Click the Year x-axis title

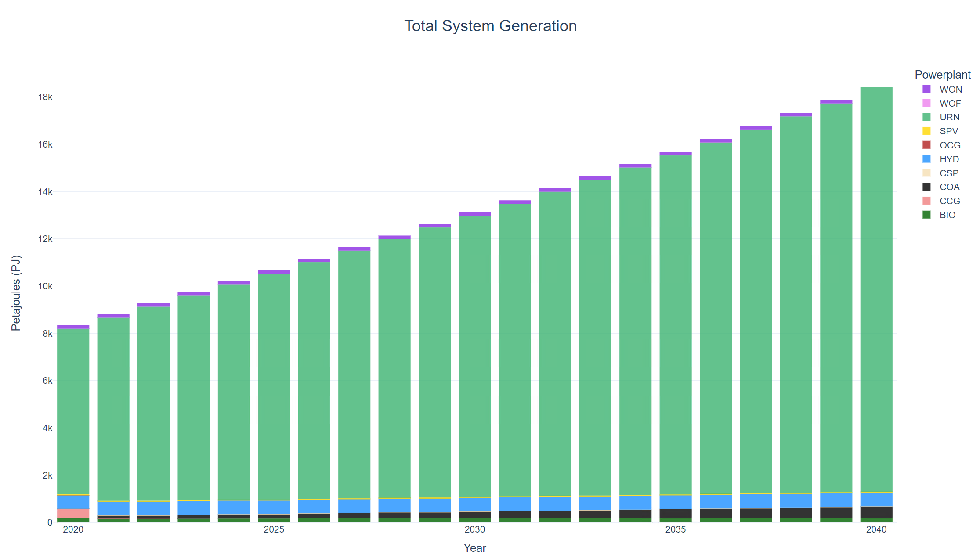pyautogui.click(x=474, y=548)
